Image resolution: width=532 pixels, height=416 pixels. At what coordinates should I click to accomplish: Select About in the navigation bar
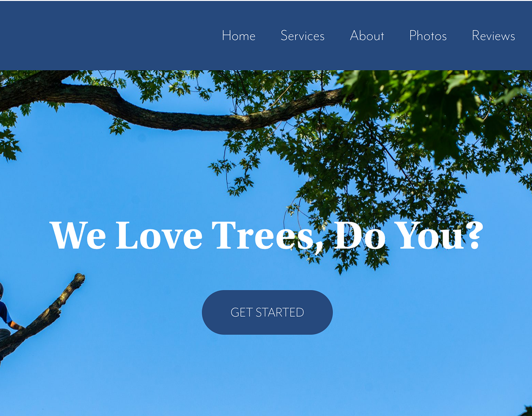click(367, 36)
